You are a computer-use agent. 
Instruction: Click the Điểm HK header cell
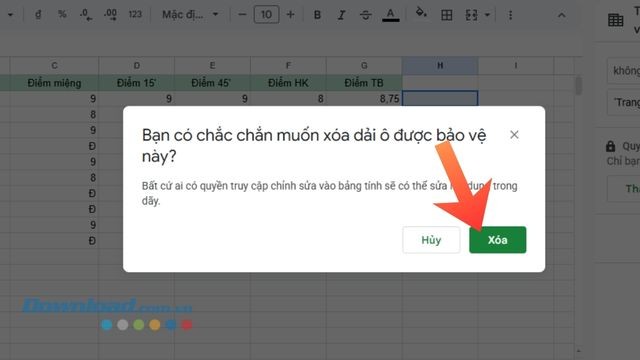(x=288, y=83)
